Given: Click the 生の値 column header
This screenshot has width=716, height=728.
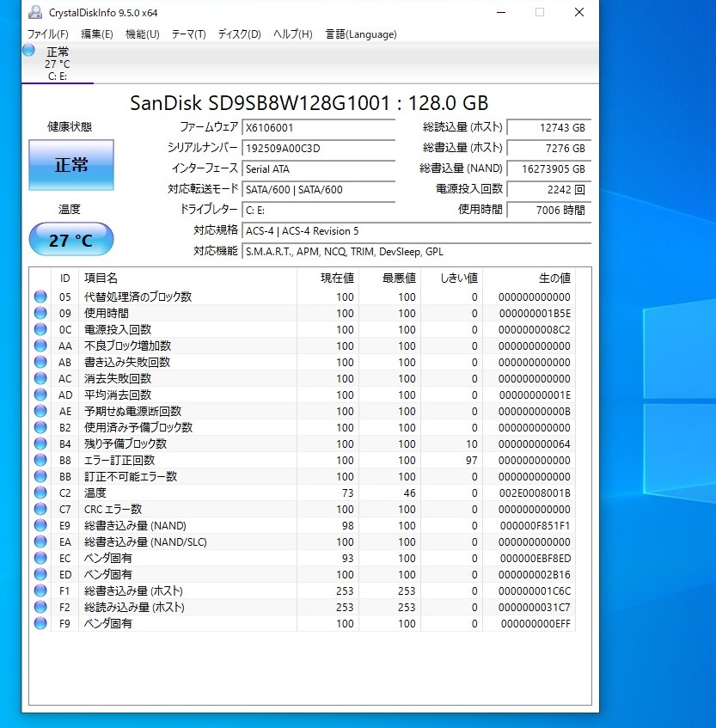Looking at the screenshot, I should (x=554, y=278).
